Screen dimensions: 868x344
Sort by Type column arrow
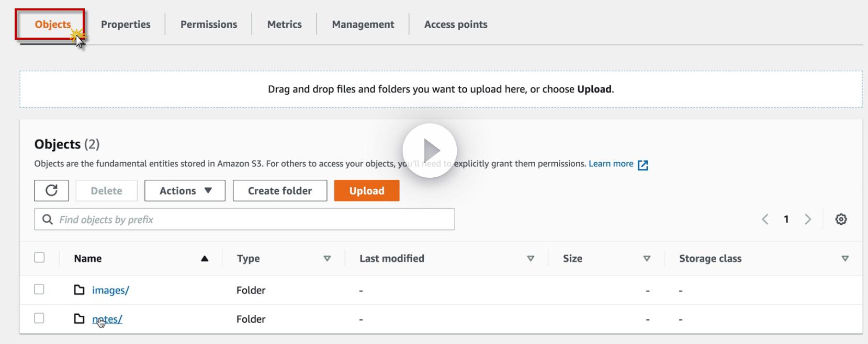[x=327, y=258]
